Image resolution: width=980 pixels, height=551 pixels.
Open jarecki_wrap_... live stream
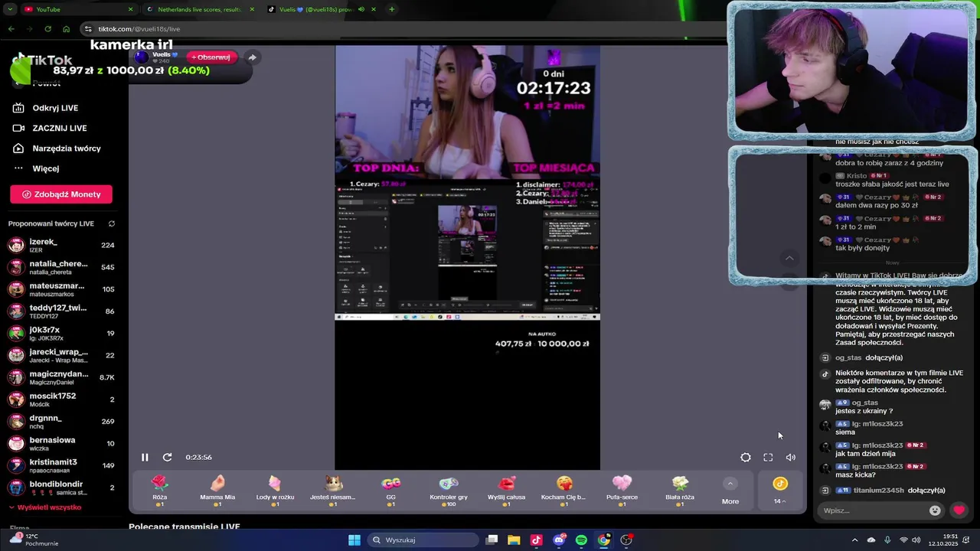[x=61, y=355]
